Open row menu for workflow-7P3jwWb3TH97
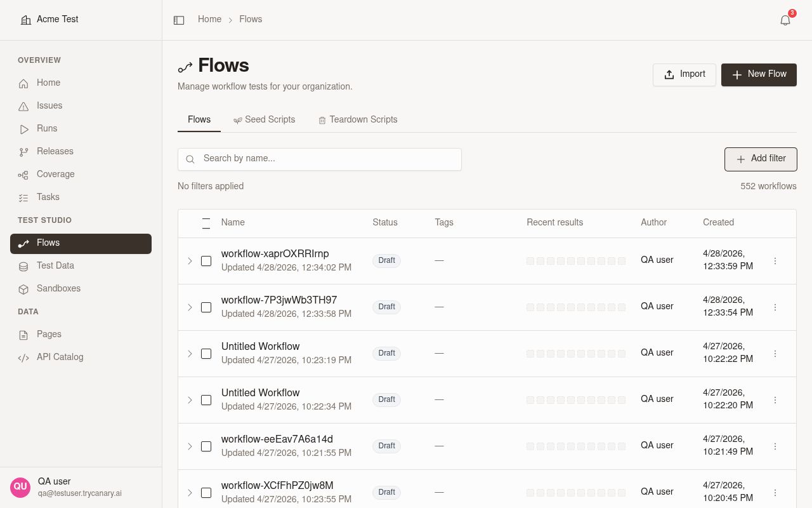 click(x=775, y=307)
